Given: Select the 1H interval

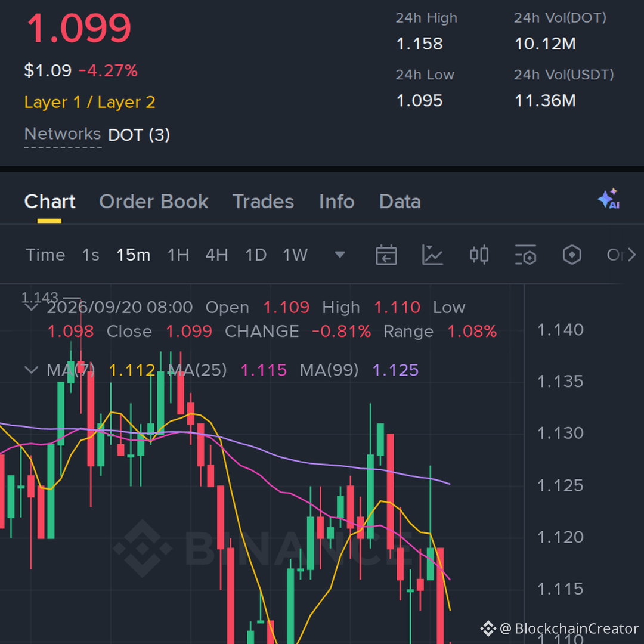Looking at the screenshot, I should (x=178, y=255).
